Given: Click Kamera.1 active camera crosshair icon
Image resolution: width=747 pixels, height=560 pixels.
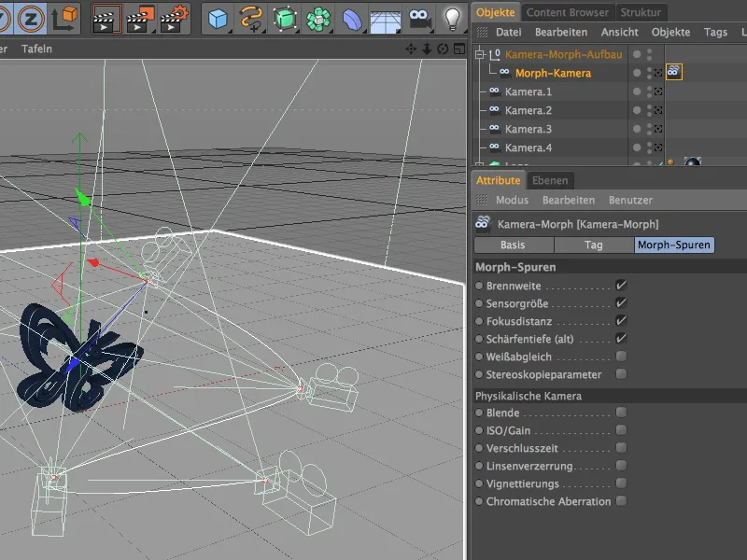Looking at the screenshot, I should tap(658, 91).
